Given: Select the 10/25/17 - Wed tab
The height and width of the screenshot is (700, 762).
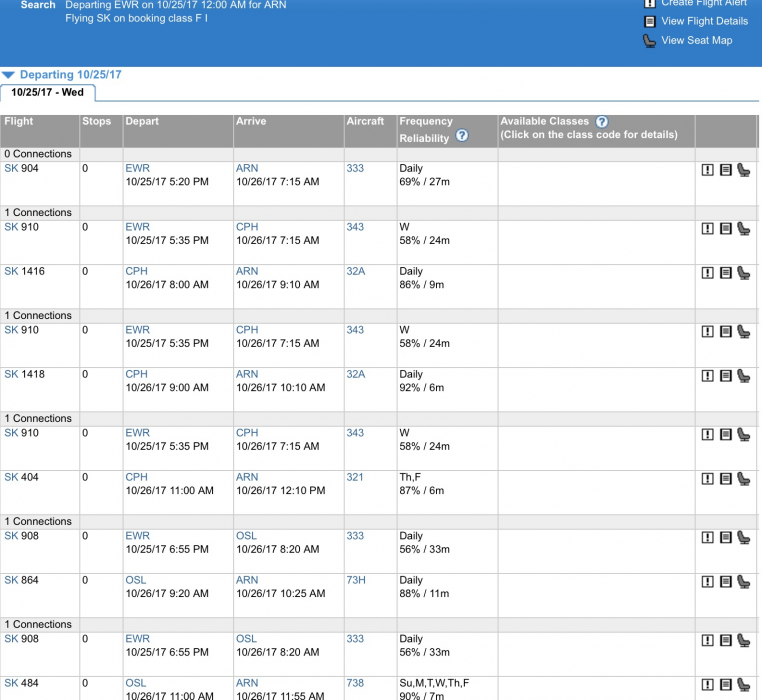Looking at the screenshot, I should click(47, 92).
